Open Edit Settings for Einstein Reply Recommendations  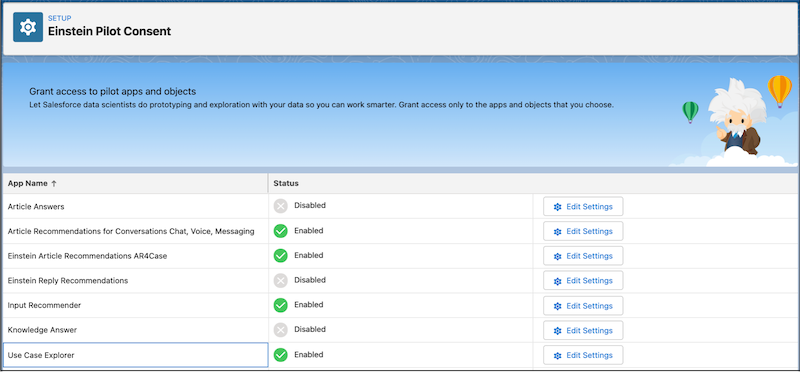tap(583, 281)
